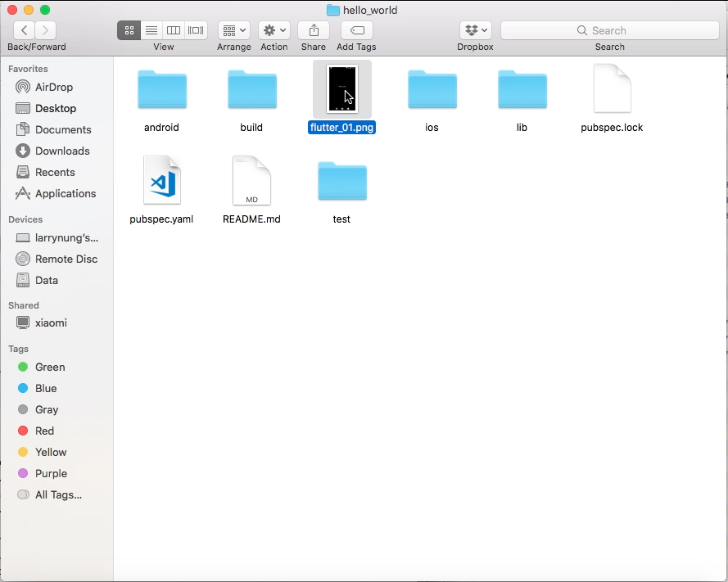Screen dimensions: 728x582
Task: Select the android folder
Action: click(x=162, y=89)
